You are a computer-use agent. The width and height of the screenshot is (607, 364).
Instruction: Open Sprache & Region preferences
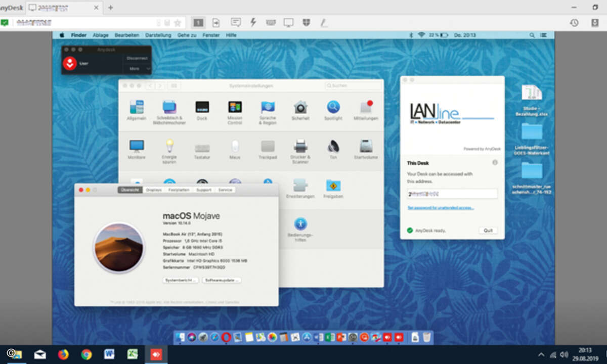pos(268,112)
